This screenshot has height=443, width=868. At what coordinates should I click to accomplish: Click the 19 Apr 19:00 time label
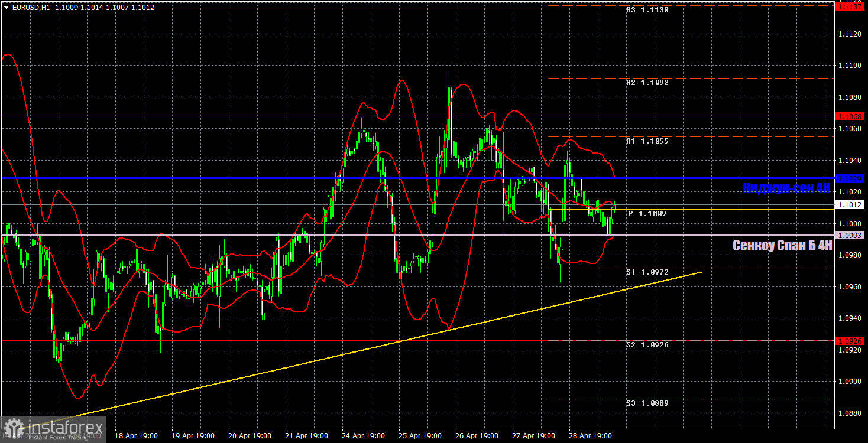[x=193, y=436]
